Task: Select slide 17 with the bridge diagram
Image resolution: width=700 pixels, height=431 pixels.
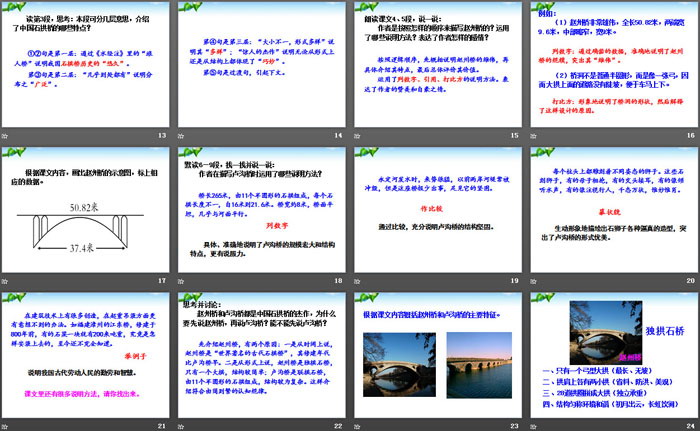Action: click(x=88, y=208)
